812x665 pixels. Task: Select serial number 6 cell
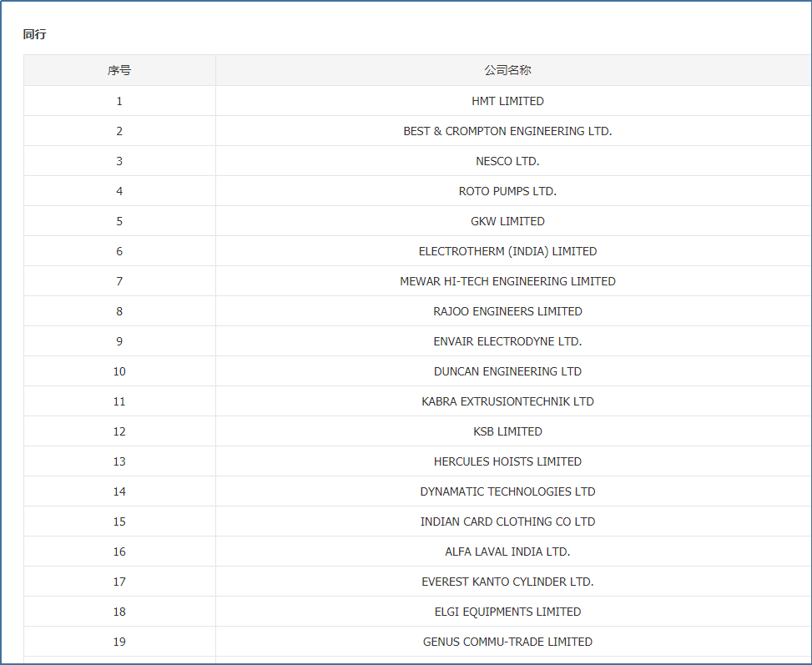pos(119,251)
